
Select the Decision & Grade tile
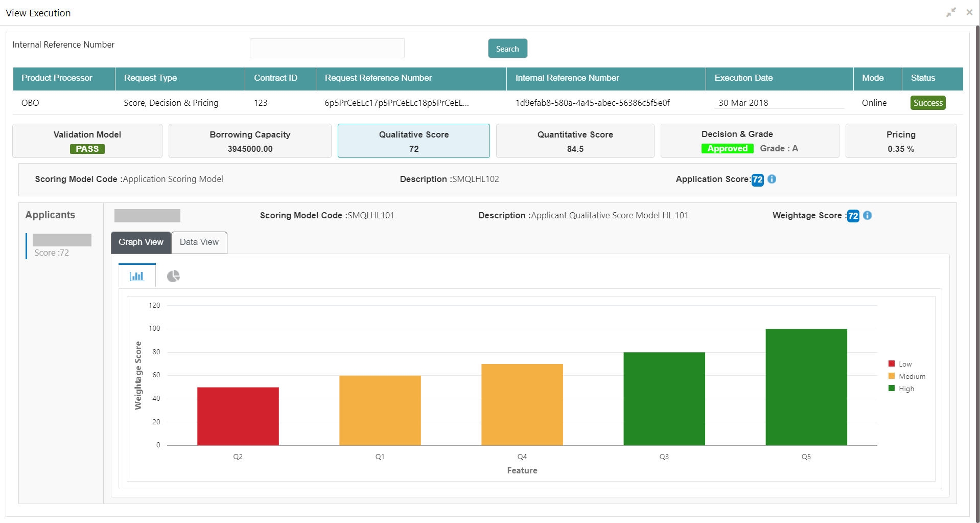coord(750,141)
